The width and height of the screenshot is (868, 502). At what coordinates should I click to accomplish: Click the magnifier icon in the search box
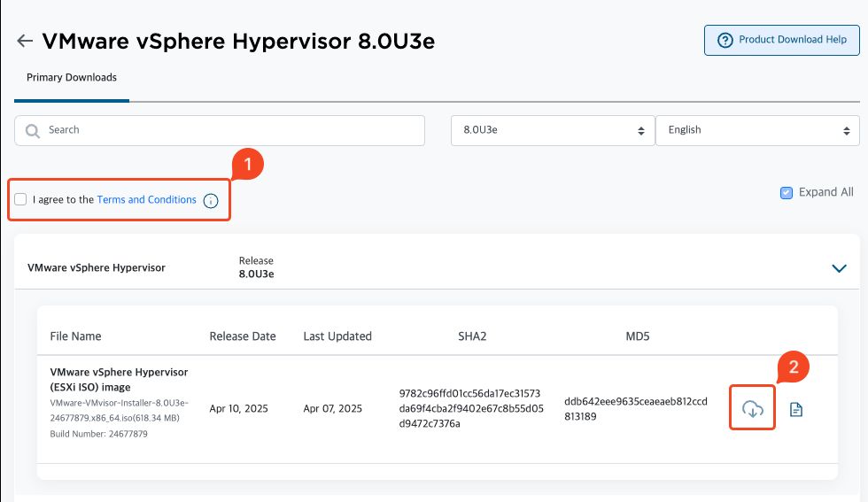click(x=33, y=131)
